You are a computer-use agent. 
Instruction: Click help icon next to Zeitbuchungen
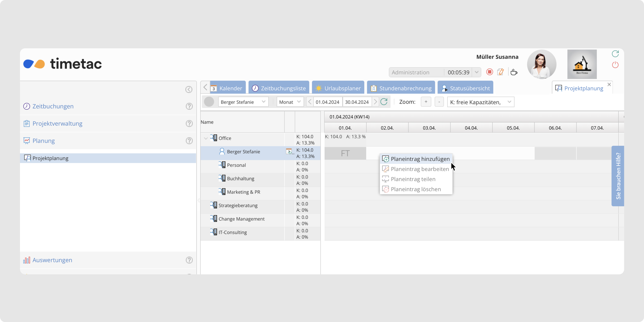[189, 106]
